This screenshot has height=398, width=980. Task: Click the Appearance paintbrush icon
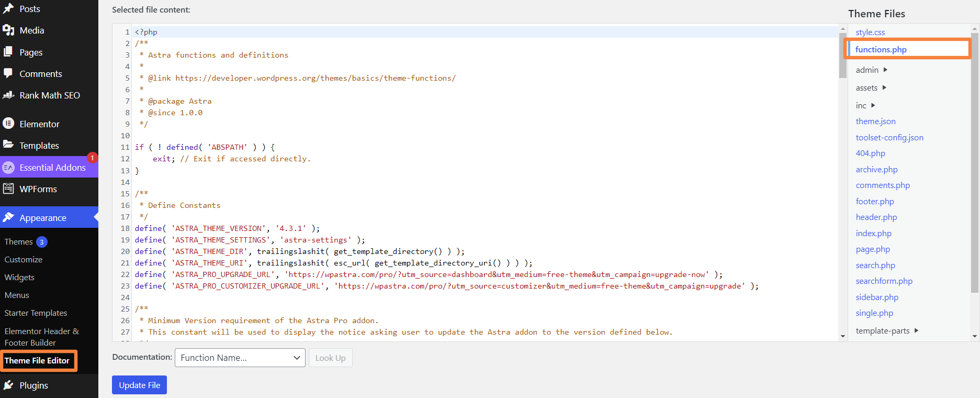point(8,217)
